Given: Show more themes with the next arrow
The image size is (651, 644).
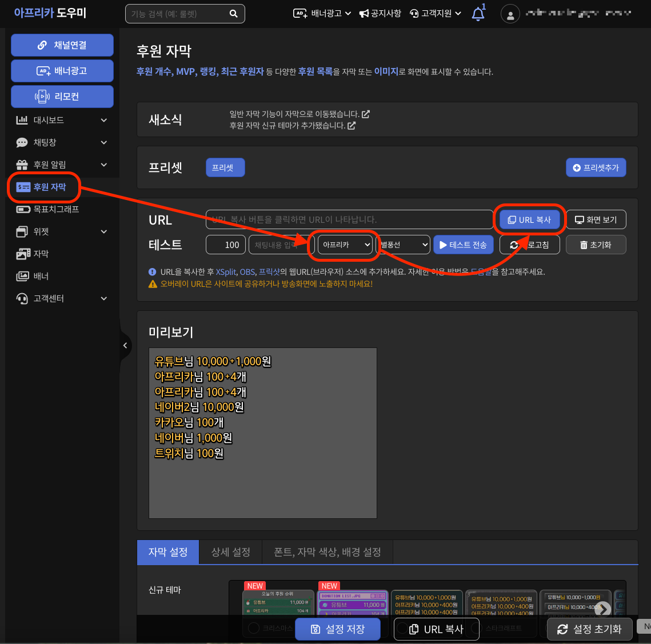Looking at the screenshot, I should (x=602, y=609).
